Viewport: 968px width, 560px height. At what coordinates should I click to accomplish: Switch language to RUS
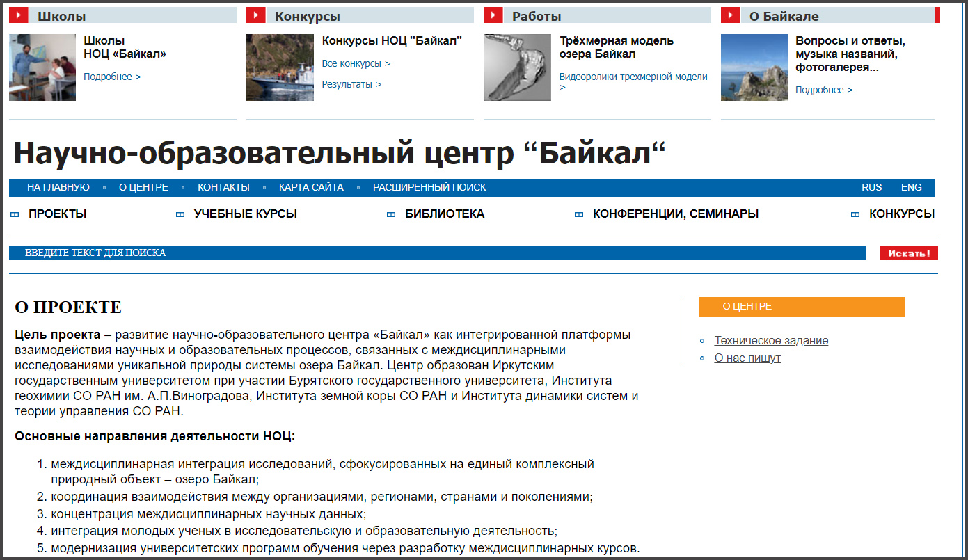coord(871,187)
